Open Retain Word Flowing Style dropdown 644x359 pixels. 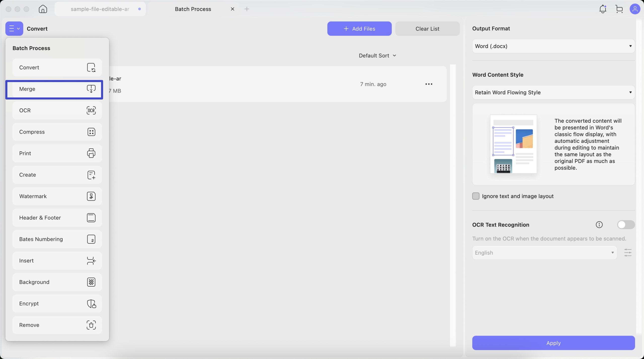pyautogui.click(x=553, y=93)
